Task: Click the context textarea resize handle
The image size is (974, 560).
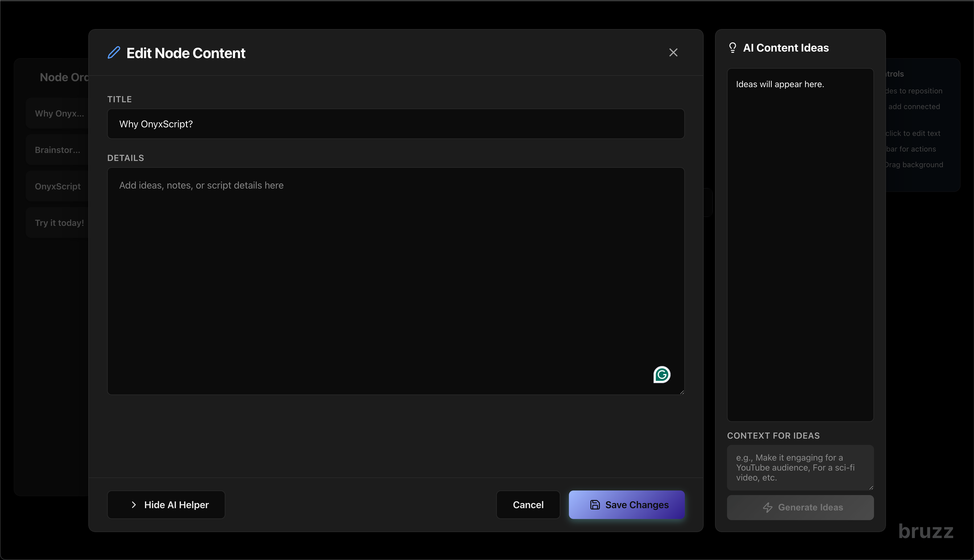Action: [871, 488]
